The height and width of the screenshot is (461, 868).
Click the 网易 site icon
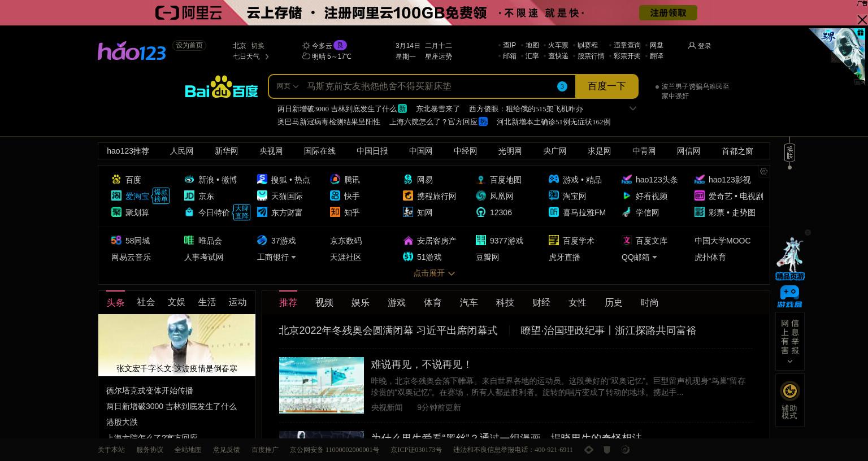click(408, 179)
